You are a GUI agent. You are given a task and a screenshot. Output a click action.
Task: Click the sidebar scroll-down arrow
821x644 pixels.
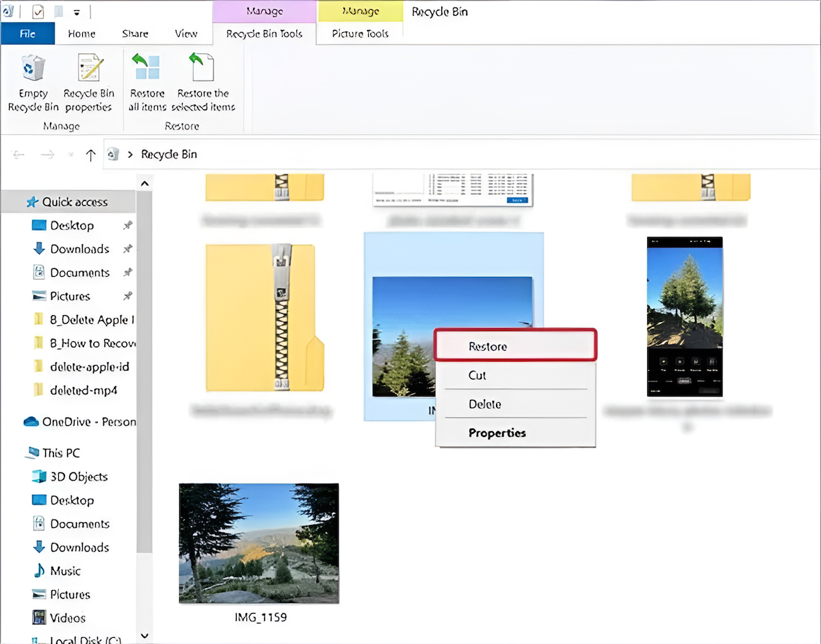[x=144, y=636]
